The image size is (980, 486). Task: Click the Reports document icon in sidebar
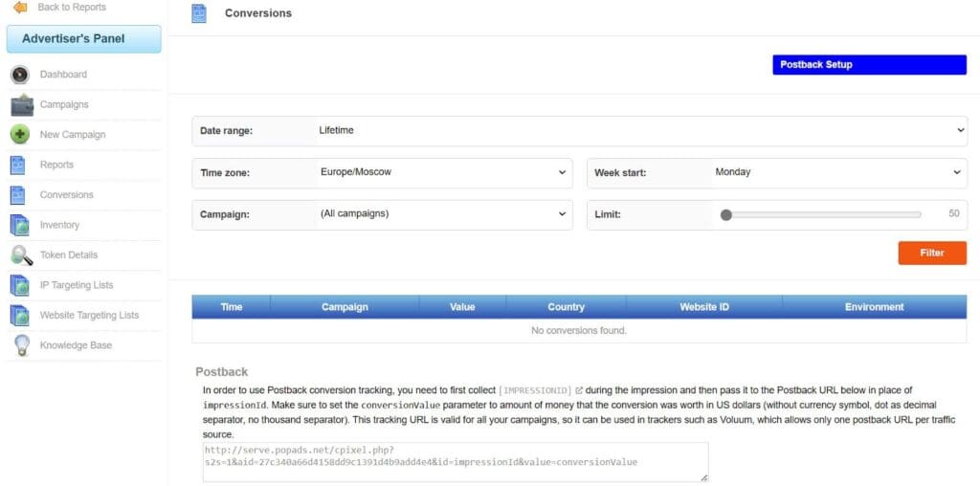pos(17,165)
